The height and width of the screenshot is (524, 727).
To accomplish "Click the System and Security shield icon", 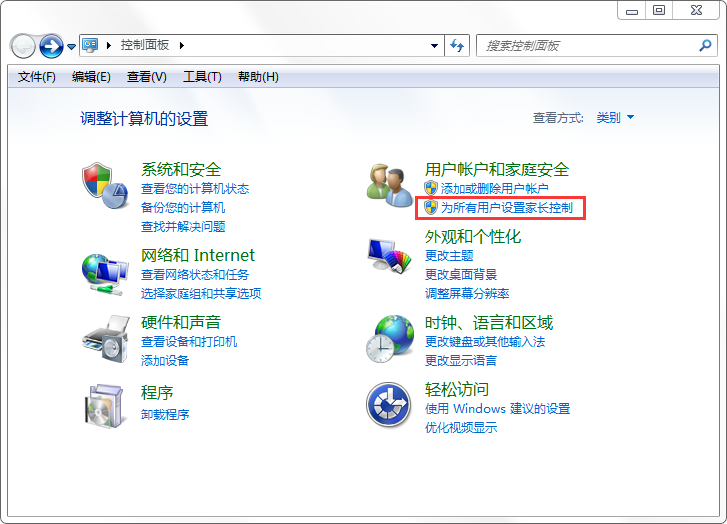I will 104,186.
